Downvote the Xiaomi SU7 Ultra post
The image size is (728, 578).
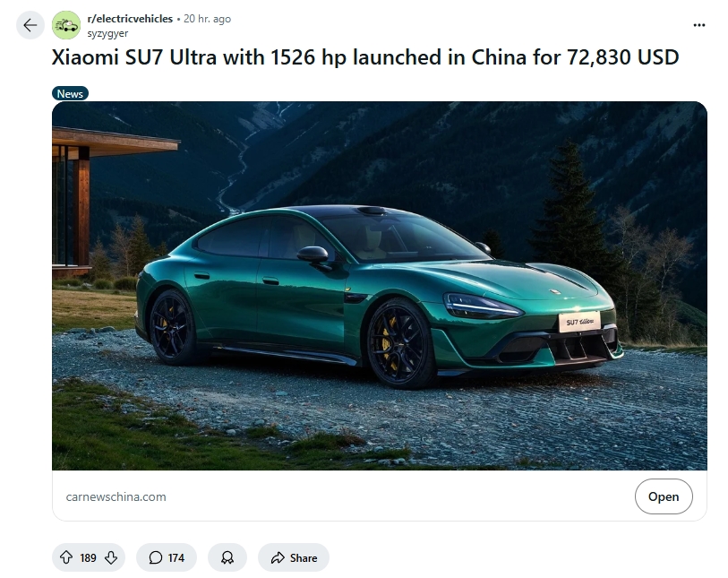(x=111, y=557)
